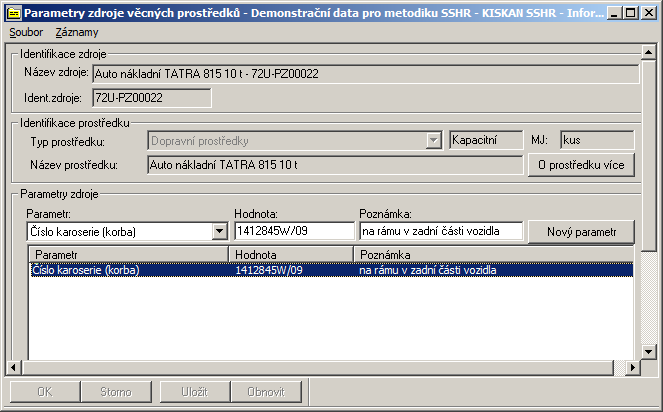Maximize the window
This screenshot has height=412, width=663.
coord(630,13)
